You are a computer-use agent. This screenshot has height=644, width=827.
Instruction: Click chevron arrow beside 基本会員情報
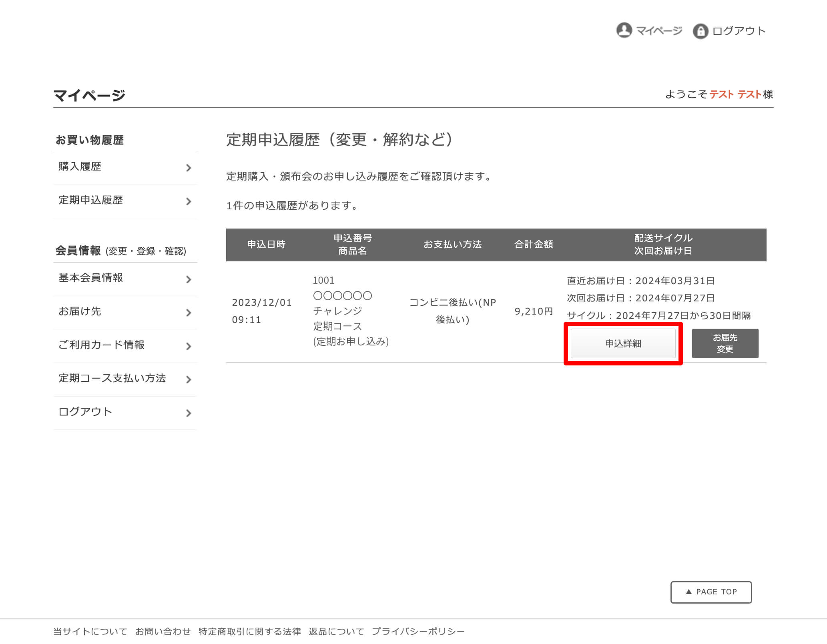tap(189, 279)
